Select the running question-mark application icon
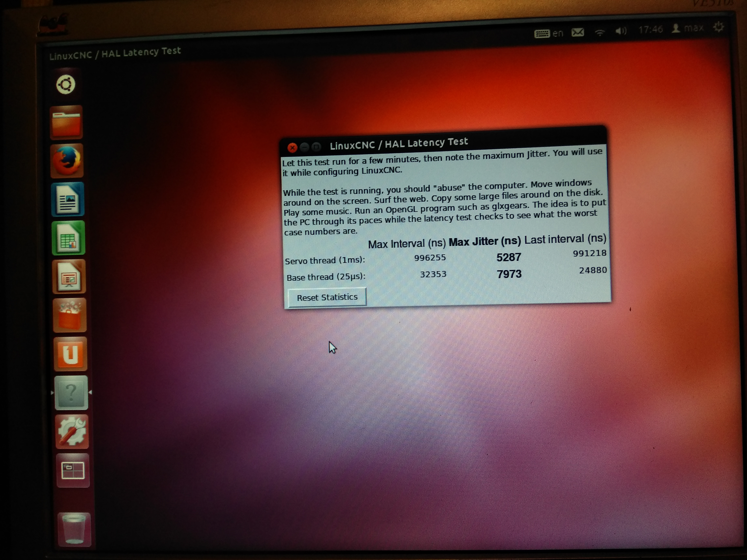Screen dimensions: 747x560 (71, 393)
